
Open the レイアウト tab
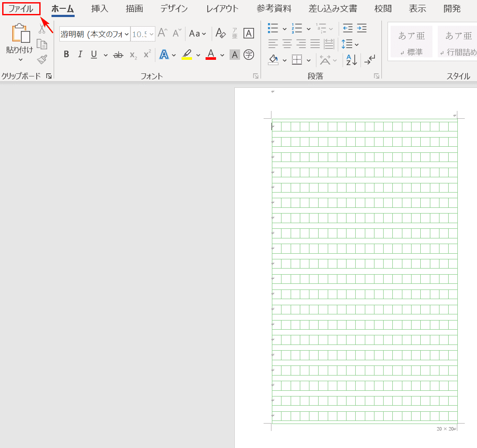tap(222, 9)
